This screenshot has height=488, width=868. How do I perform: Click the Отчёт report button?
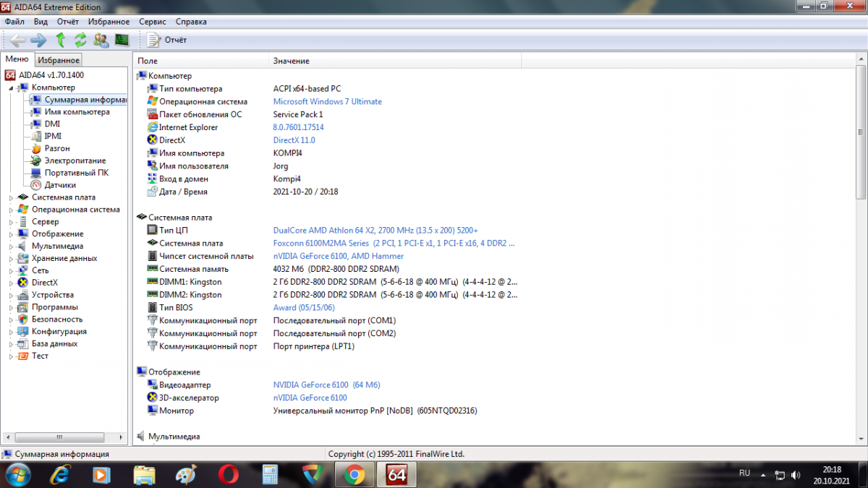pyautogui.click(x=168, y=40)
